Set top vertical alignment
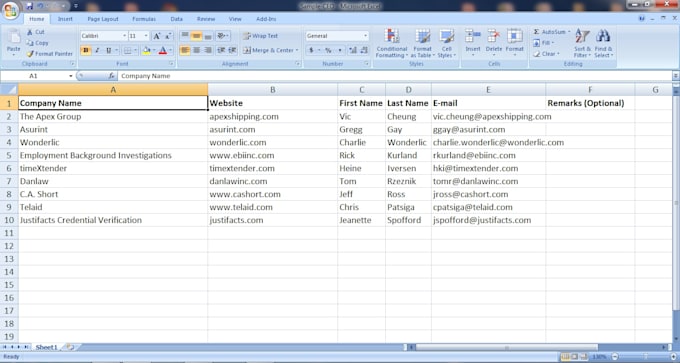This screenshot has width=680, height=363. (185, 36)
